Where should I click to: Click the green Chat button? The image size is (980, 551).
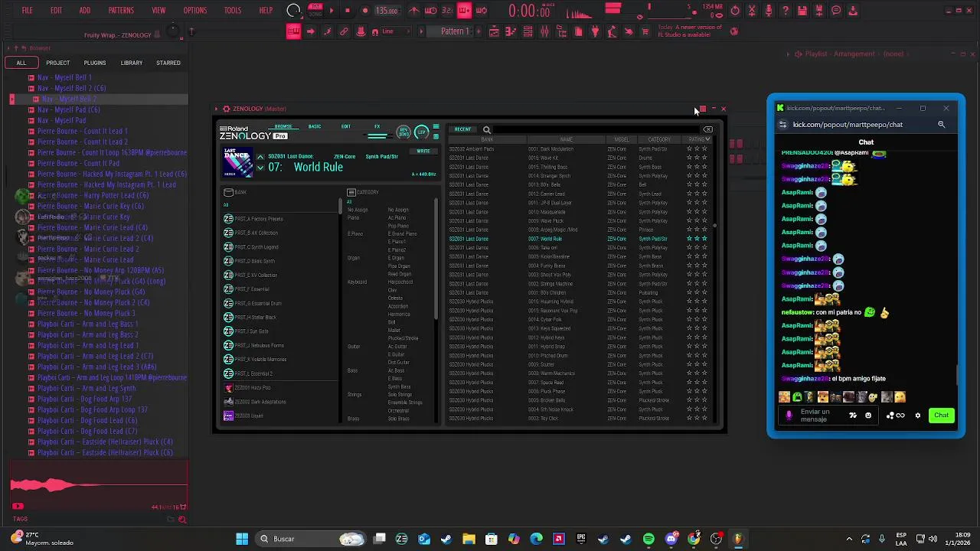[941, 416]
